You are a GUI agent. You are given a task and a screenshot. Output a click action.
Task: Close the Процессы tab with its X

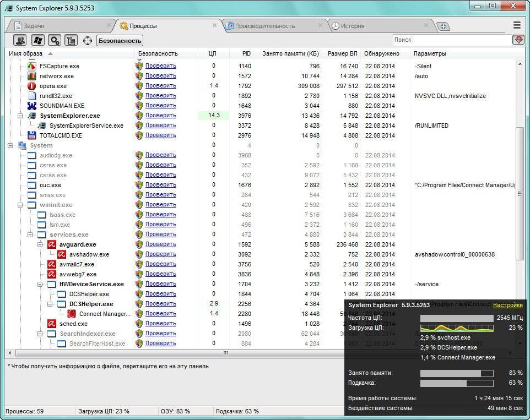[214, 25]
